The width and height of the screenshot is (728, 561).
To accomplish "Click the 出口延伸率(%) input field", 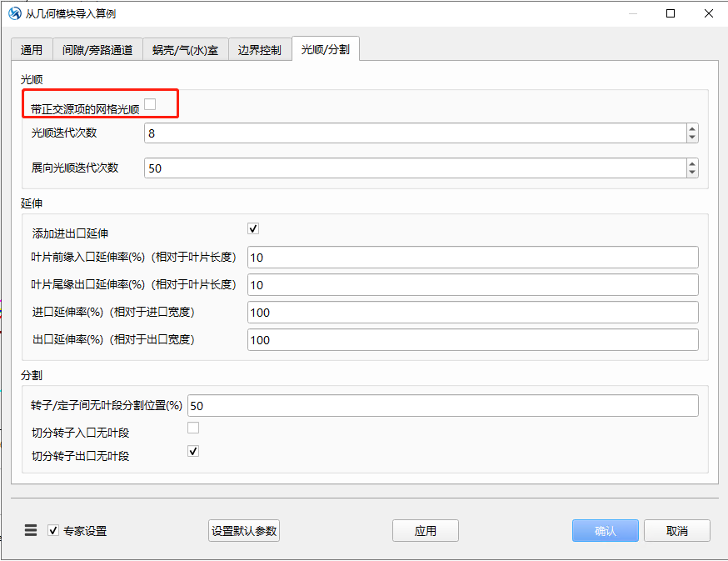I will pyautogui.click(x=472, y=340).
